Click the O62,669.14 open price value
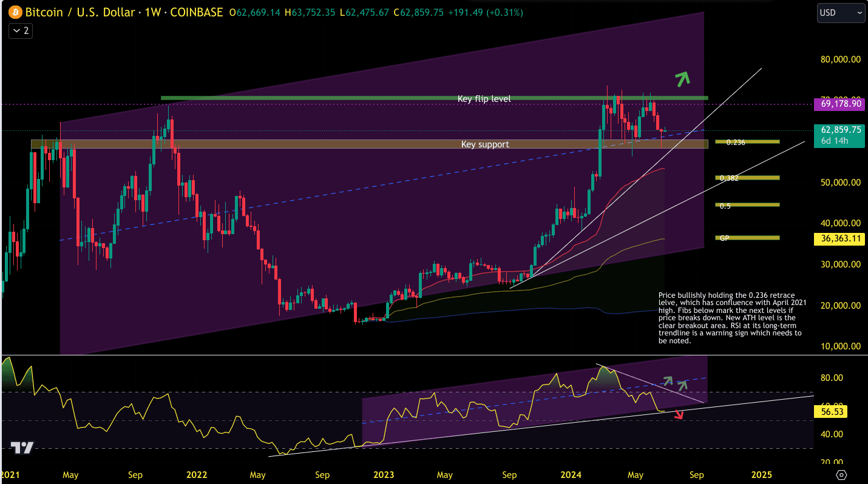The height and width of the screenshot is (484, 868). (255, 12)
